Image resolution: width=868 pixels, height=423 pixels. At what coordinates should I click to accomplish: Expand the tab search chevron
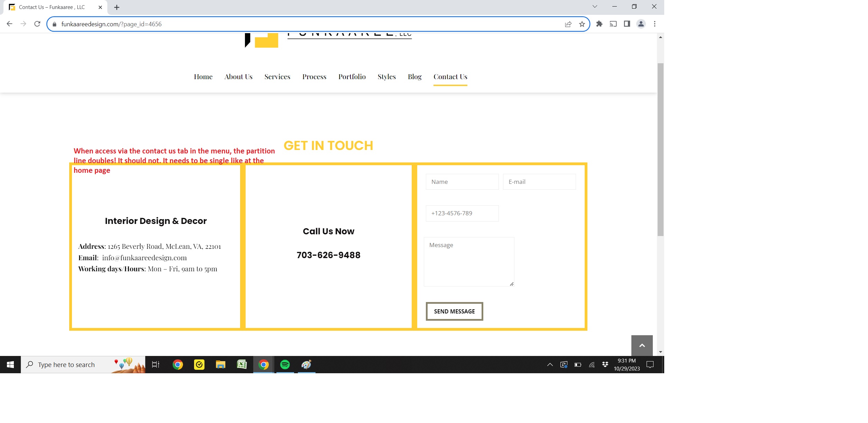coord(595,7)
